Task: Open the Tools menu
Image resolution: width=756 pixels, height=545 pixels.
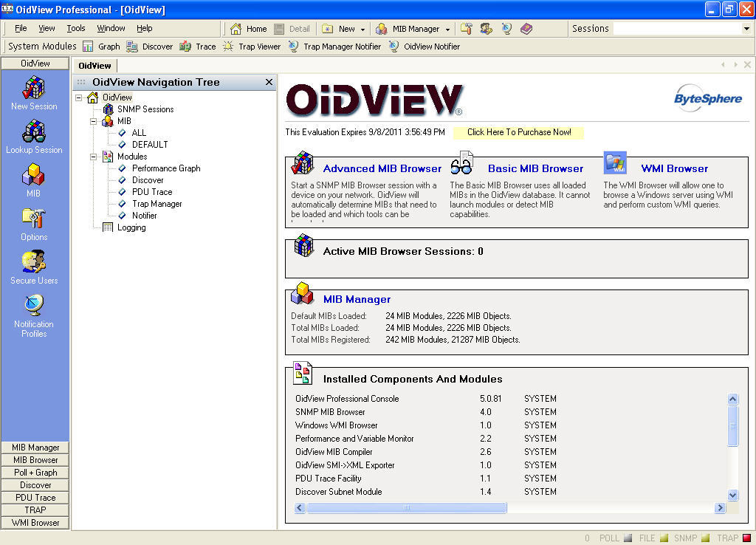Action: pos(76,28)
